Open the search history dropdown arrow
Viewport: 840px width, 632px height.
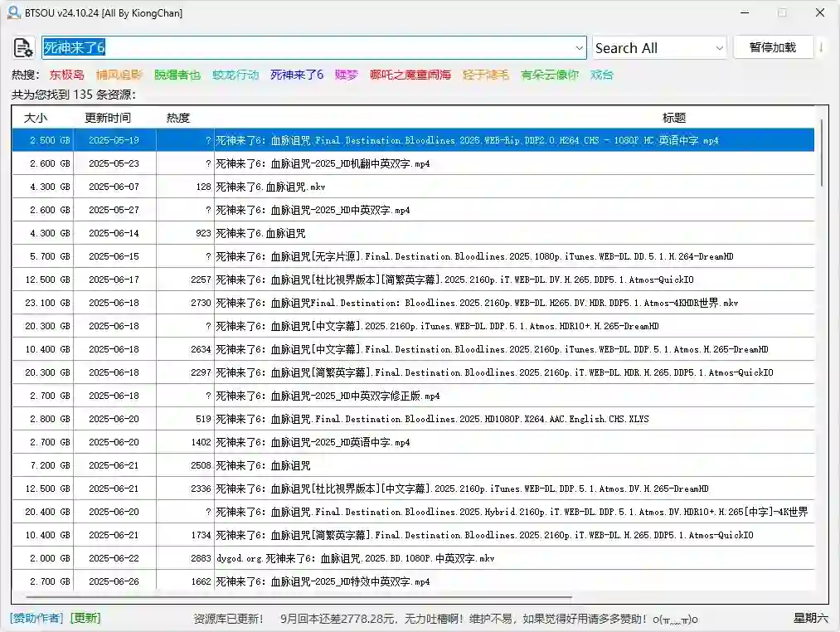coord(579,48)
